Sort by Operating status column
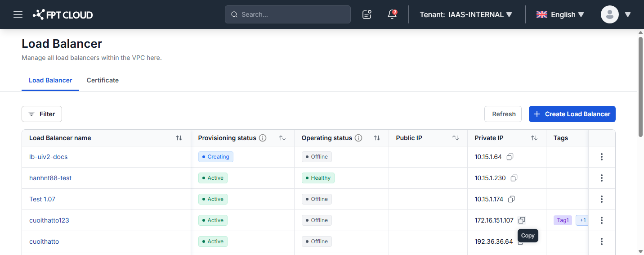 pos(377,138)
